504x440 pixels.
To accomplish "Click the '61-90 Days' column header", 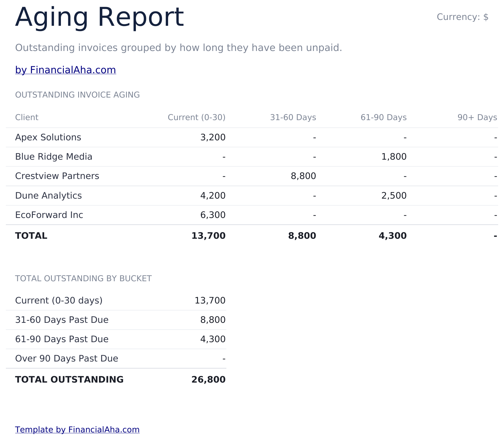I will coord(384,117).
